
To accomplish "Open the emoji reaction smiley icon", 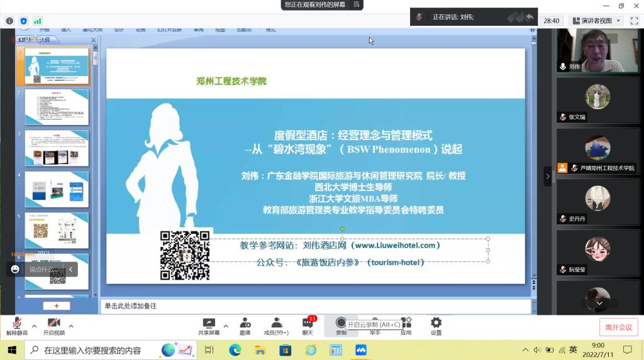I will pyautogui.click(x=16, y=269).
